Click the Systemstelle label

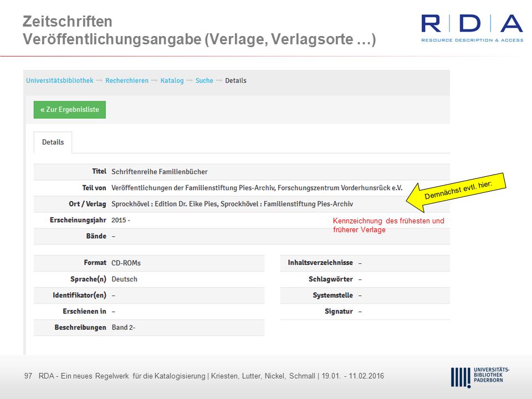(333, 295)
